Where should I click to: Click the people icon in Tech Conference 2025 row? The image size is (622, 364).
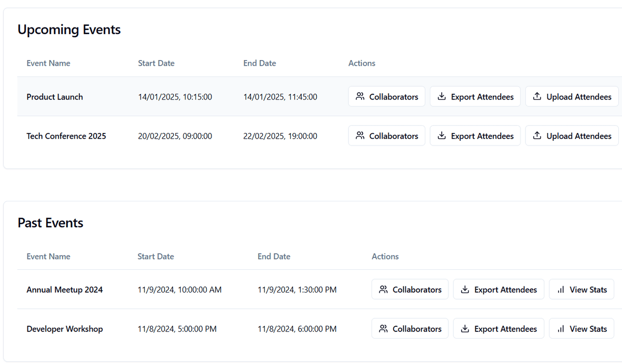tap(360, 136)
